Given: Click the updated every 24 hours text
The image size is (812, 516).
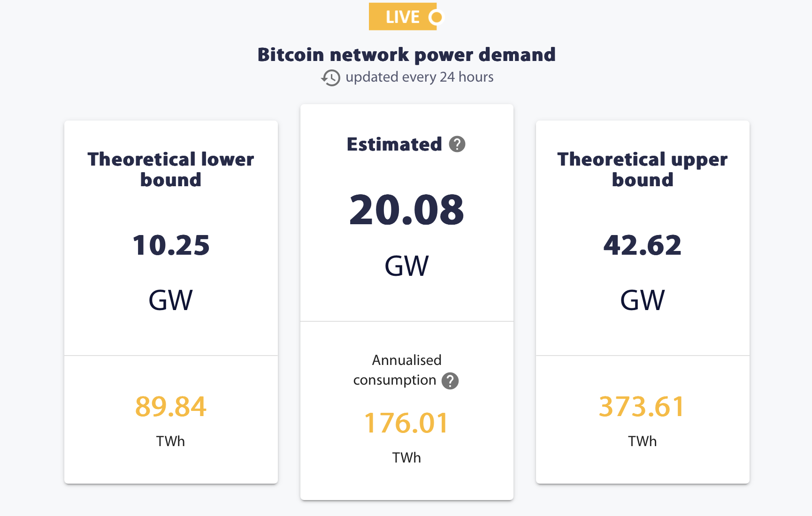Looking at the screenshot, I should (x=420, y=77).
